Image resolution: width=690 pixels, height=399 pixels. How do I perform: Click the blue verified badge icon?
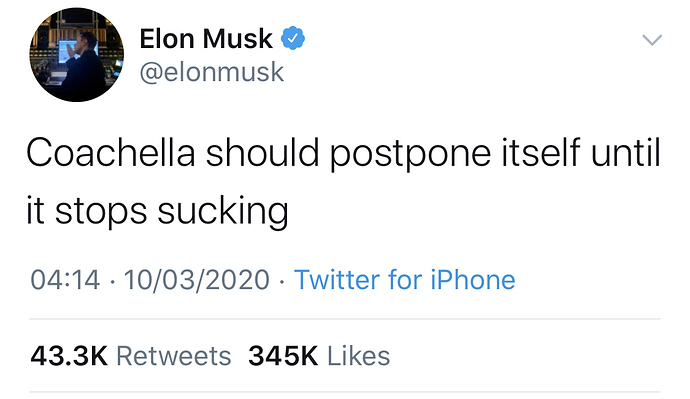click(293, 38)
